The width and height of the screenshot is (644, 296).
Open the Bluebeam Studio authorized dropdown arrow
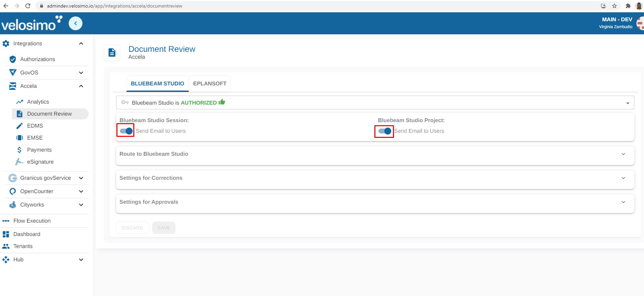(628, 103)
